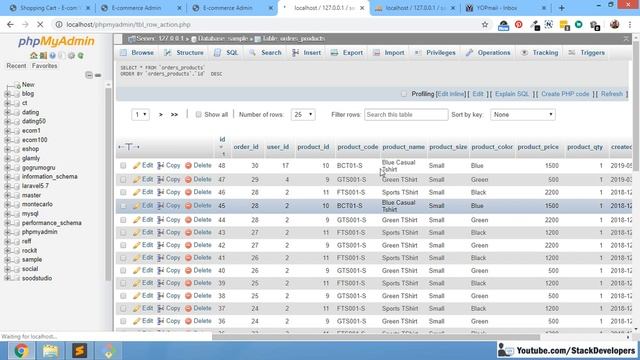640x360 pixels.
Task: Select checkbox for row id 44
Action: pyautogui.click(x=123, y=220)
